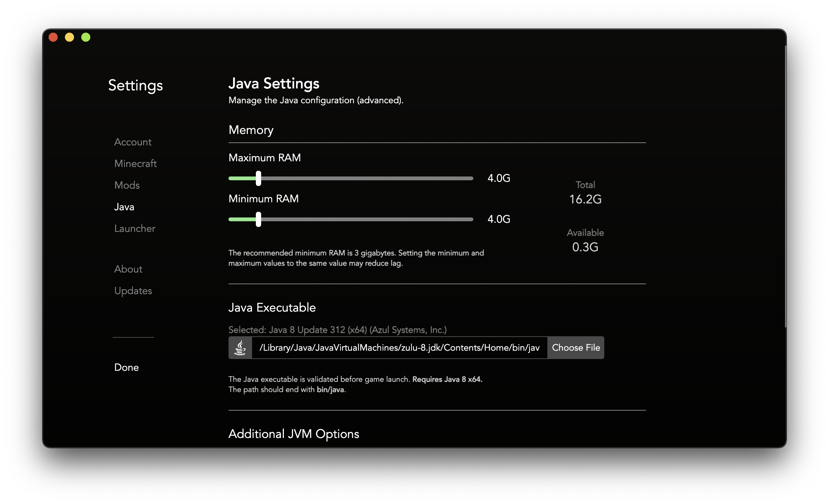
Task: Click the yellow minimize window button
Action: (x=69, y=37)
